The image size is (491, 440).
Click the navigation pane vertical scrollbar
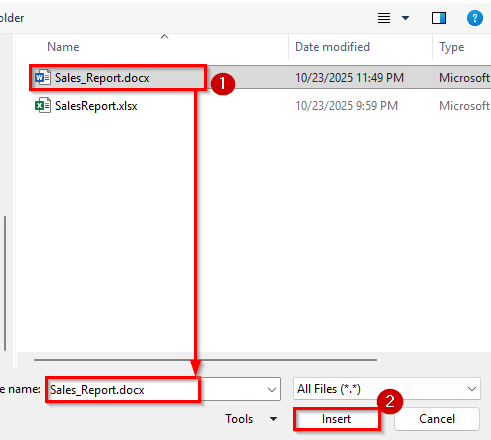pos(5,283)
